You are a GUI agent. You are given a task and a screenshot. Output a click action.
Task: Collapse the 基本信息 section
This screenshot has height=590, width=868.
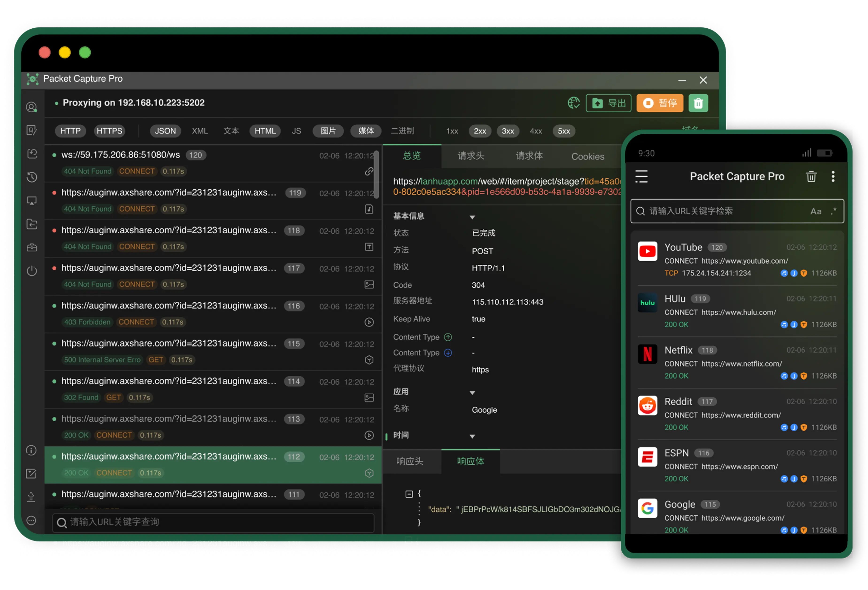[x=472, y=217]
